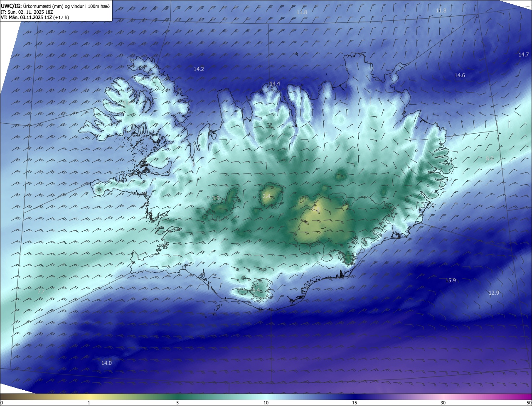
Task: Click the '30' tick on the color scale
Action: (x=443, y=403)
